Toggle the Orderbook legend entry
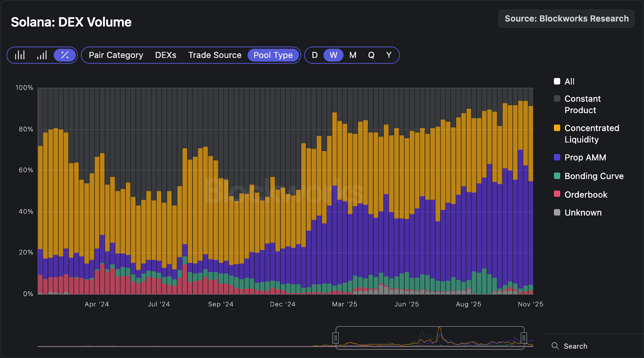The width and height of the screenshot is (644, 358). [557, 194]
